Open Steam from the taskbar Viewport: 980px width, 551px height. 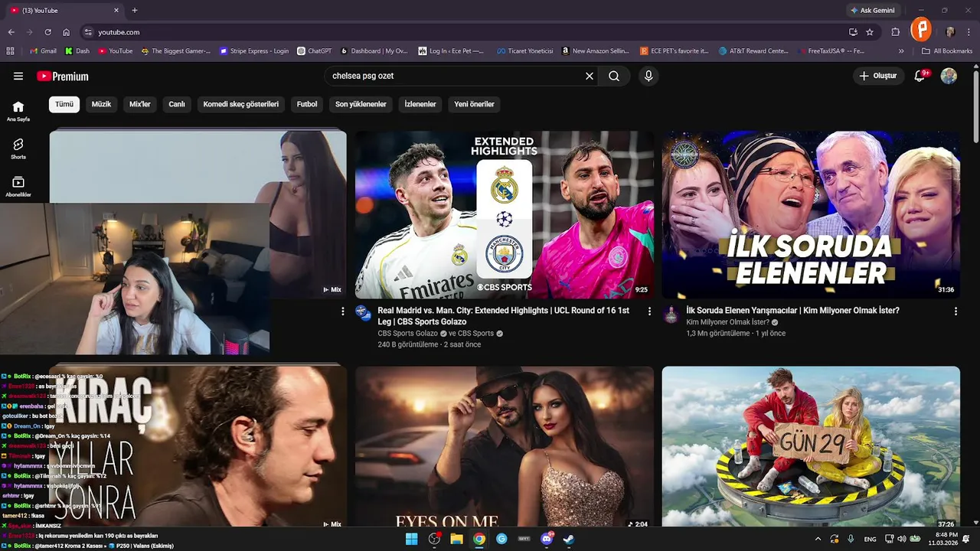[x=569, y=539]
